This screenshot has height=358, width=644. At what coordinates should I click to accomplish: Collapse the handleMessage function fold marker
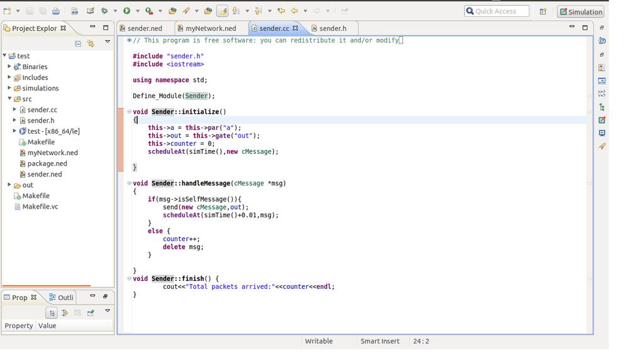[x=129, y=183]
